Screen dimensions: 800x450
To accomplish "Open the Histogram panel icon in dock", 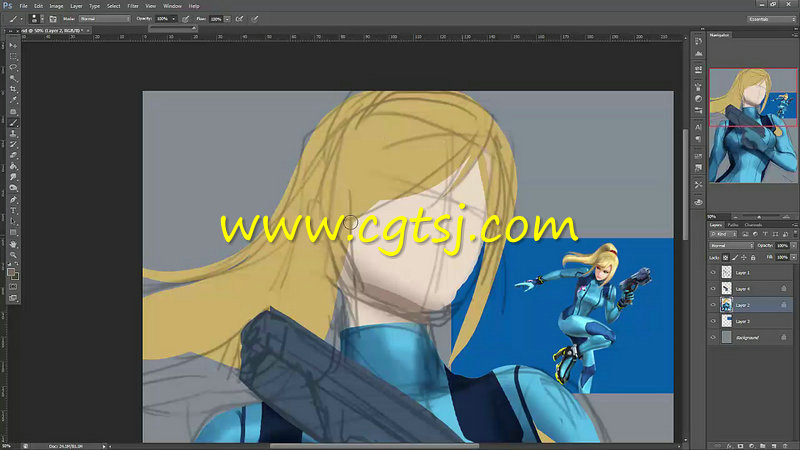I will (x=698, y=54).
